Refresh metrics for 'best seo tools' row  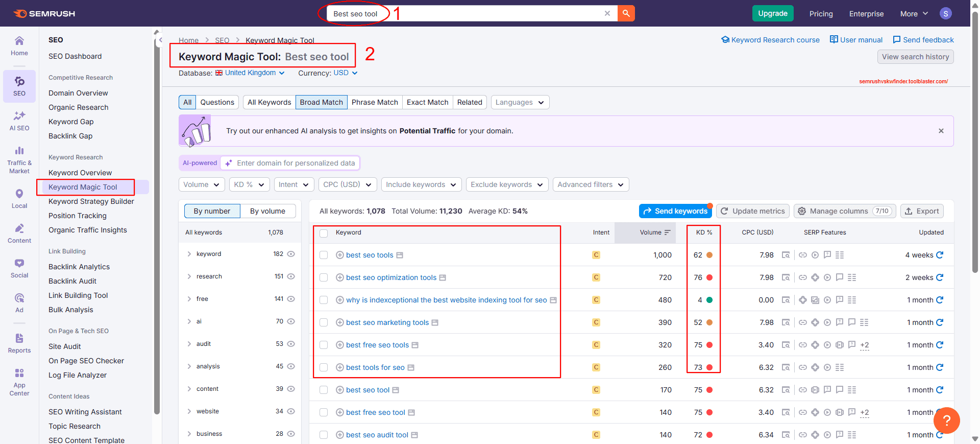click(940, 255)
